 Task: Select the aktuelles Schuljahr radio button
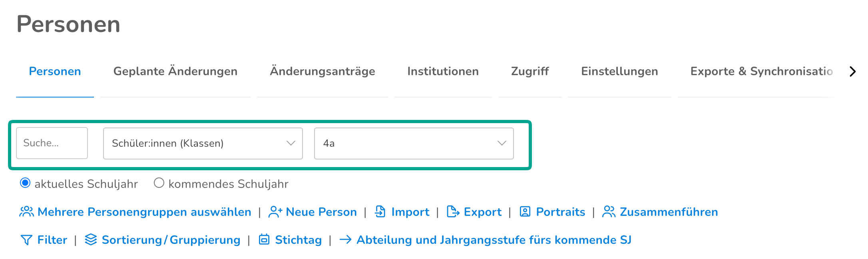point(25,183)
